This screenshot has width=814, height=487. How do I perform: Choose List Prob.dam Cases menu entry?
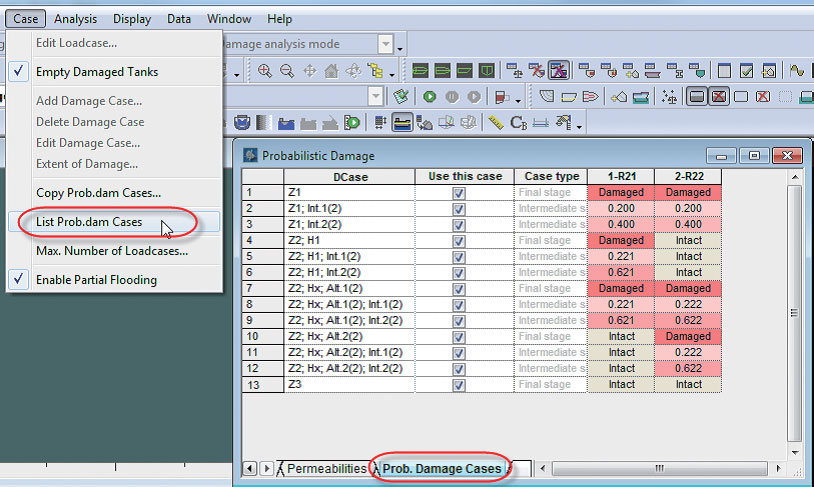(x=114, y=222)
